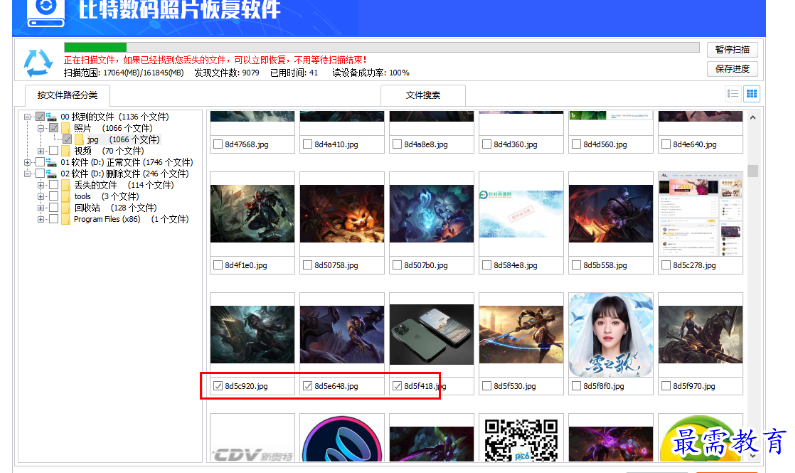Viewport: 795px width, 473px height.
Task: Select the tools (3 个文件) tree row
Action: pyautogui.click(x=106, y=196)
